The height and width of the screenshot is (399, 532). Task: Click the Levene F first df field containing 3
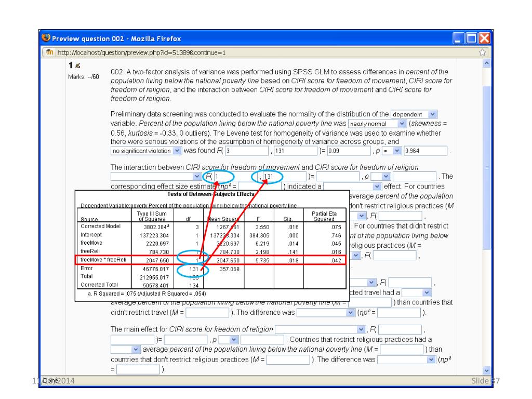pos(247,151)
